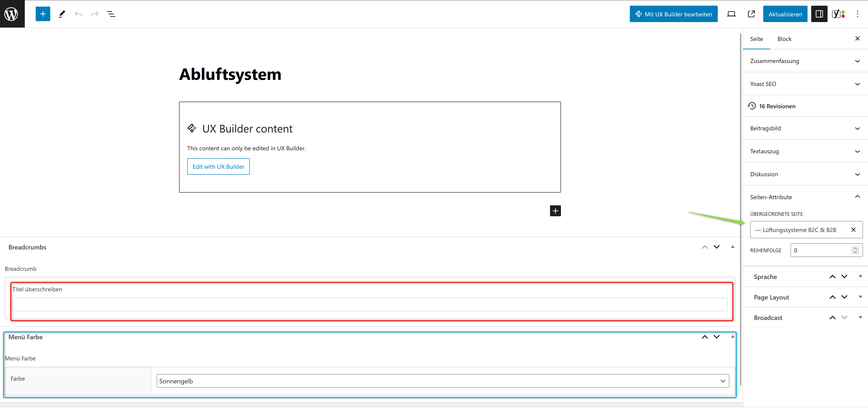Image resolution: width=868 pixels, height=410 pixels.
Task: Click Edit with UX Builder button
Action: (218, 167)
